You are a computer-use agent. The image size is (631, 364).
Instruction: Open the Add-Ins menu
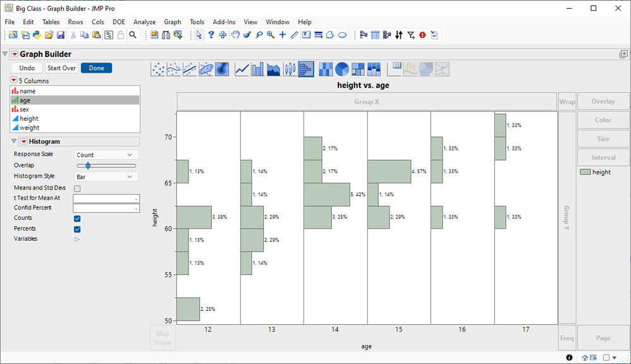coord(225,21)
